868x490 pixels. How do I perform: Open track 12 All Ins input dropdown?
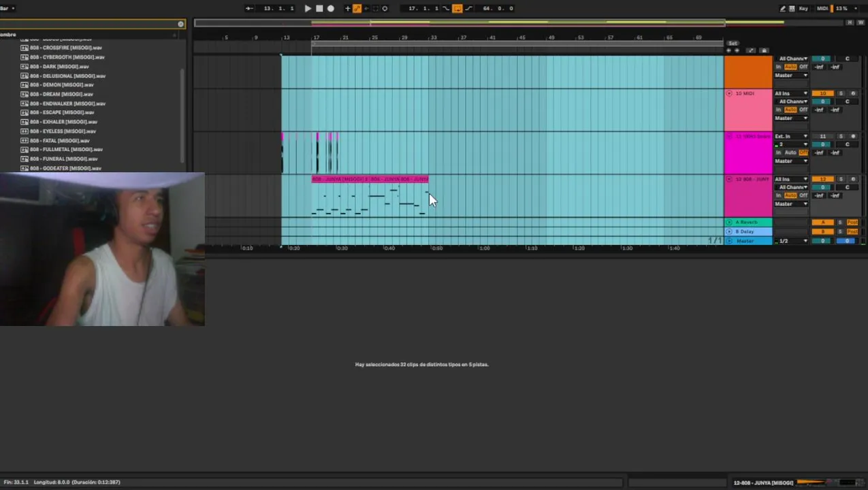tap(791, 179)
